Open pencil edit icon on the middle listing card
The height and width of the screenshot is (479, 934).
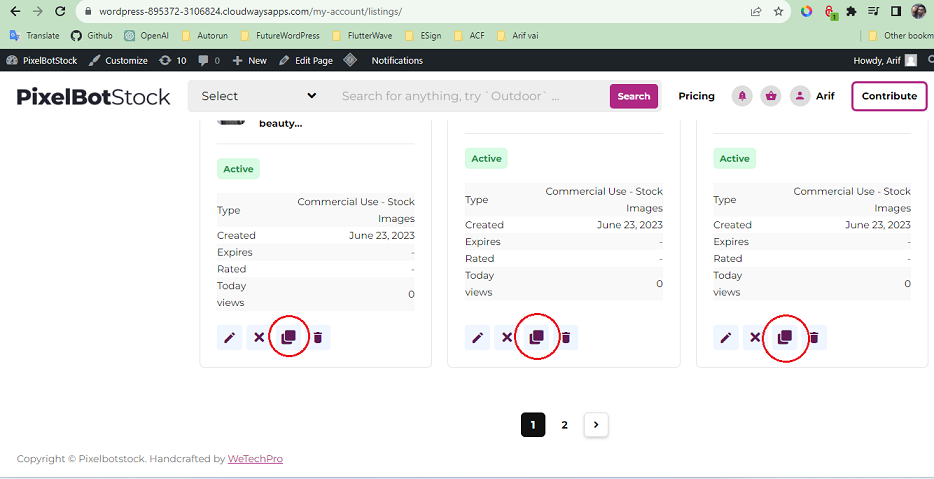pos(478,337)
